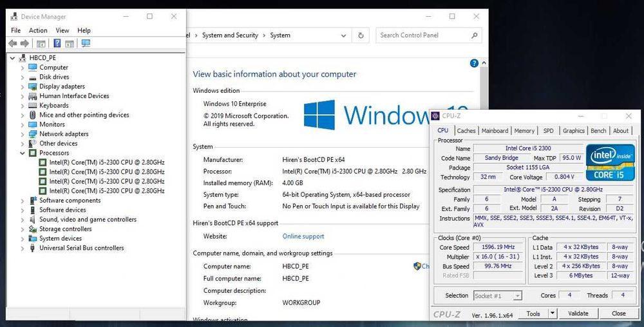
Task: Click the Intel Core i5 logo in CPU-Z
Action: [x=611, y=162]
